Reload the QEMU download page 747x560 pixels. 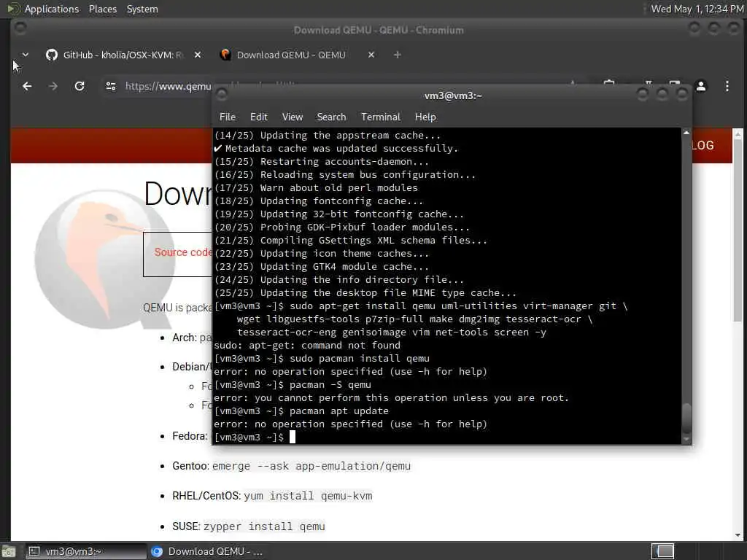point(80,86)
